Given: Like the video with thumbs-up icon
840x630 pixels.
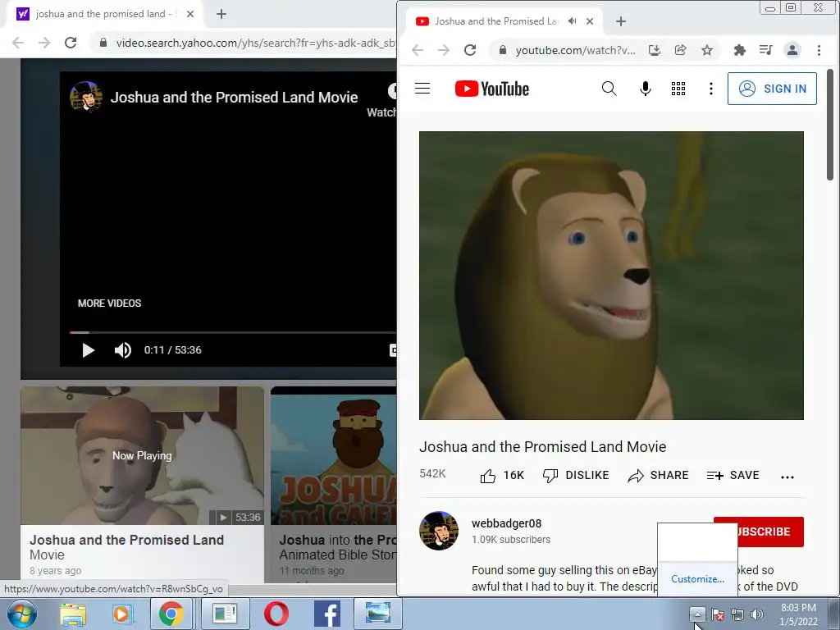Looking at the screenshot, I should point(487,475).
